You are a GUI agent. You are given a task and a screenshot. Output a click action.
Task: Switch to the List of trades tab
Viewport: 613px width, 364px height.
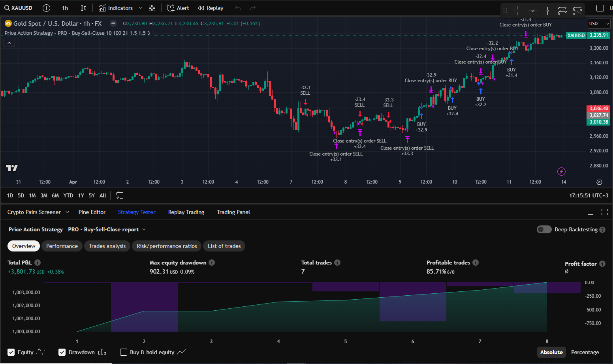[224, 246]
